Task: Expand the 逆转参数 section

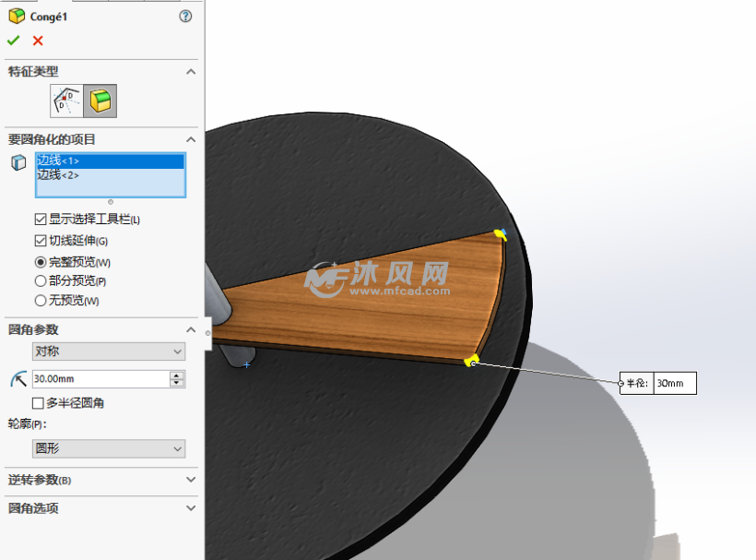Action: (191, 480)
